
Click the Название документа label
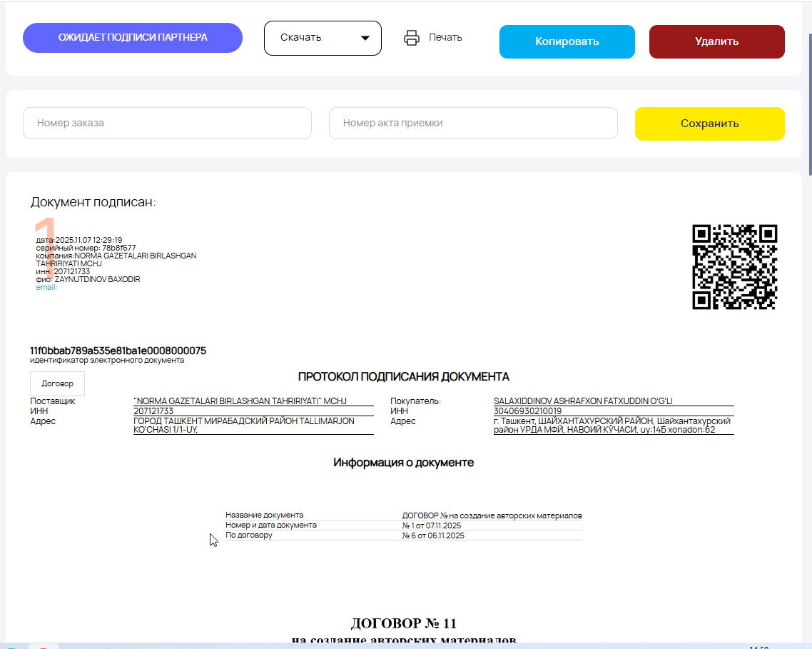pyautogui.click(x=264, y=515)
